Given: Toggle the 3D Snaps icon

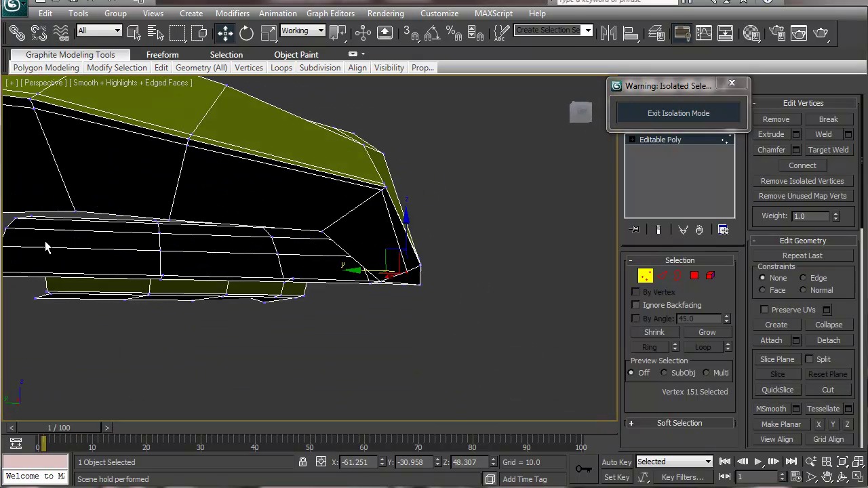Looking at the screenshot, I should click(410, 32).
